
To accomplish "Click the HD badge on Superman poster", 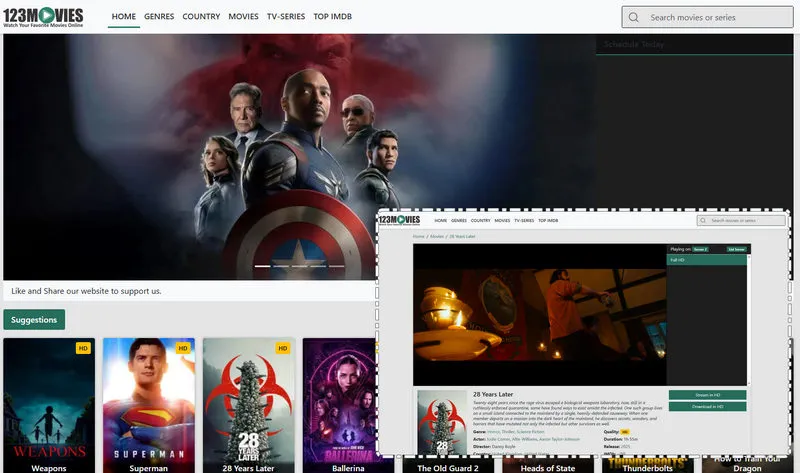I will tap(183, 348).
